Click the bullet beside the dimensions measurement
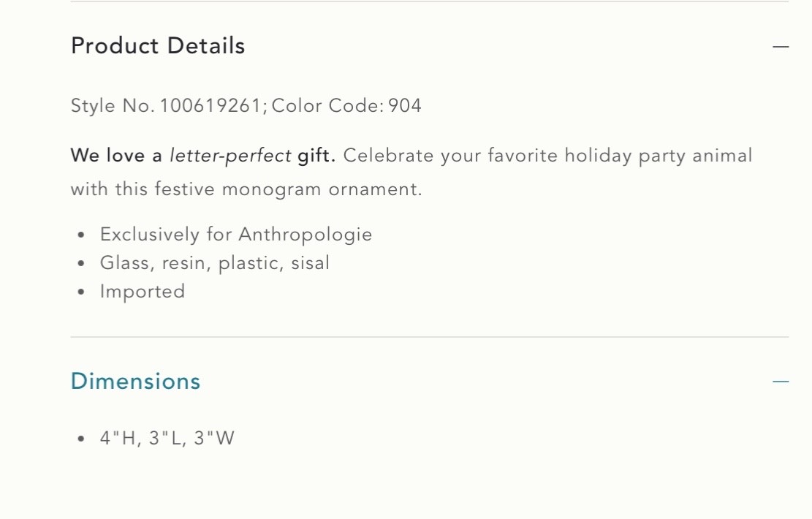The image size is (812, 519). 82,440
